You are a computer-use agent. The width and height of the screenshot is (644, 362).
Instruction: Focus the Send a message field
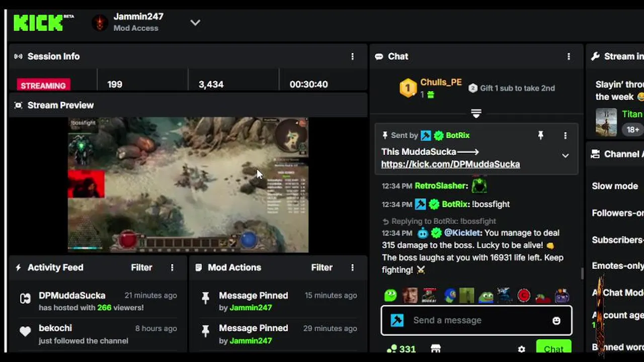point(476,320)
